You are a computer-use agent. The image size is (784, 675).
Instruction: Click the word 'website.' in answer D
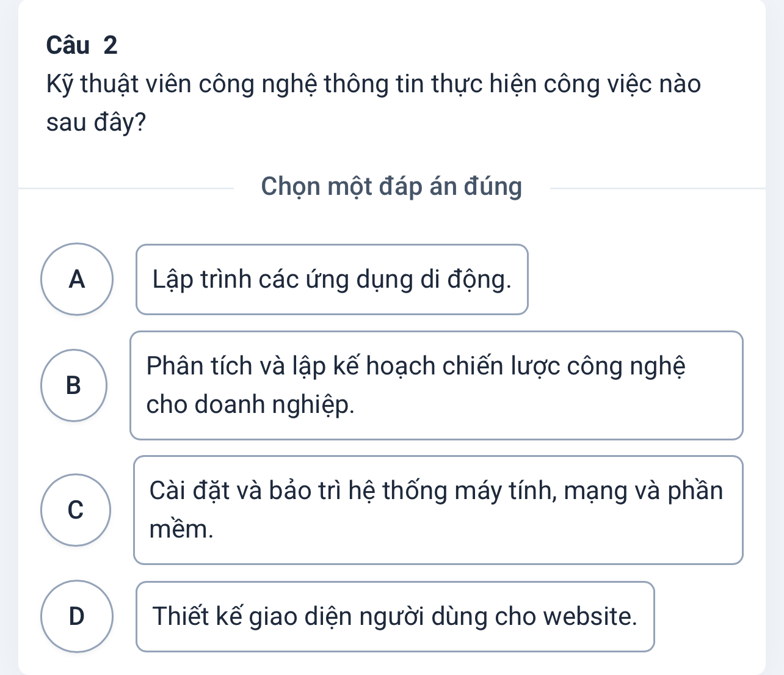coord(590,616)
